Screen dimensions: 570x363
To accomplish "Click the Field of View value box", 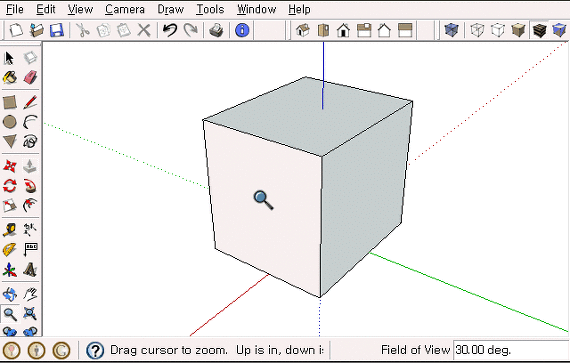I will point(511,350).
